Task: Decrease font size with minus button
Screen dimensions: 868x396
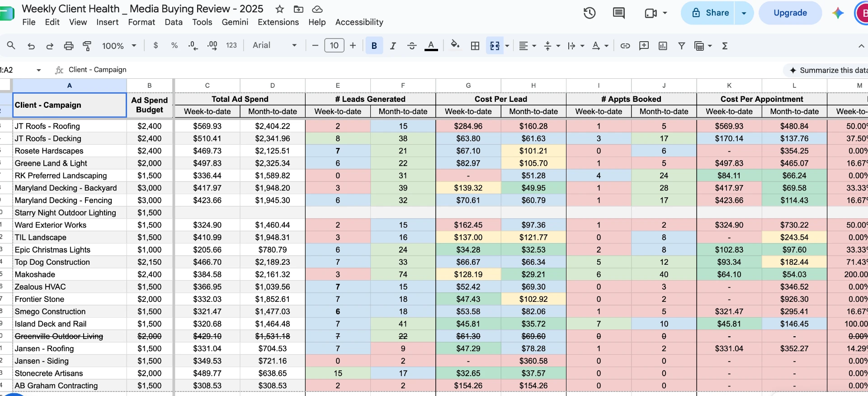Action: [x=316, y=45]
